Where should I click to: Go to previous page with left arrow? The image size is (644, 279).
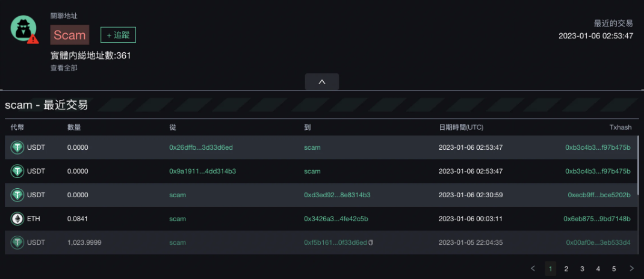(533, 269)
